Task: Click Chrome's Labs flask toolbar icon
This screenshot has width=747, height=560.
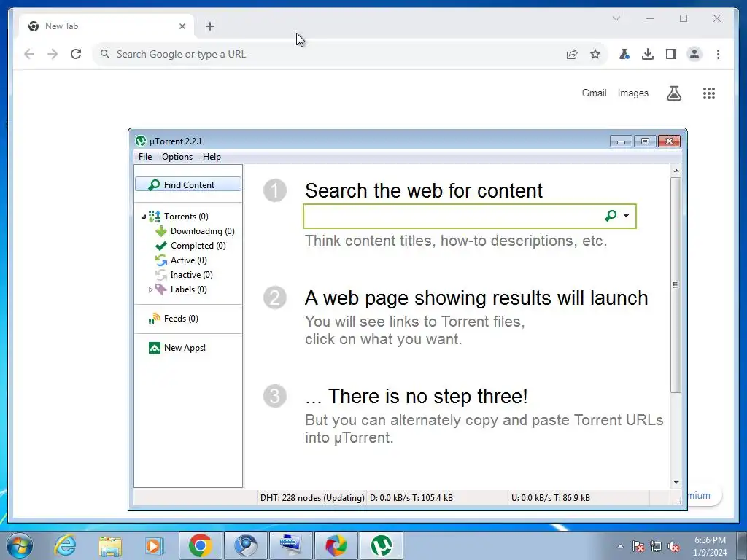Action: pos(624,54)
